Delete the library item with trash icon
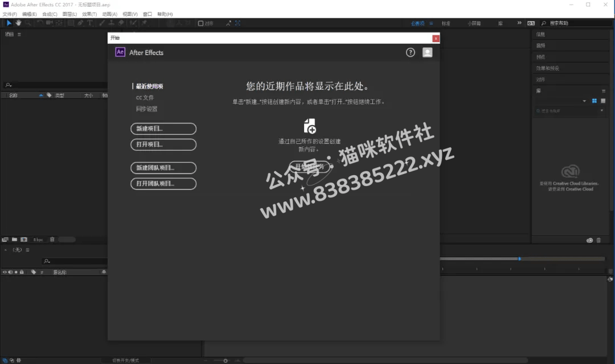Viewport: 615px width, 364px height. click(598, 240)
